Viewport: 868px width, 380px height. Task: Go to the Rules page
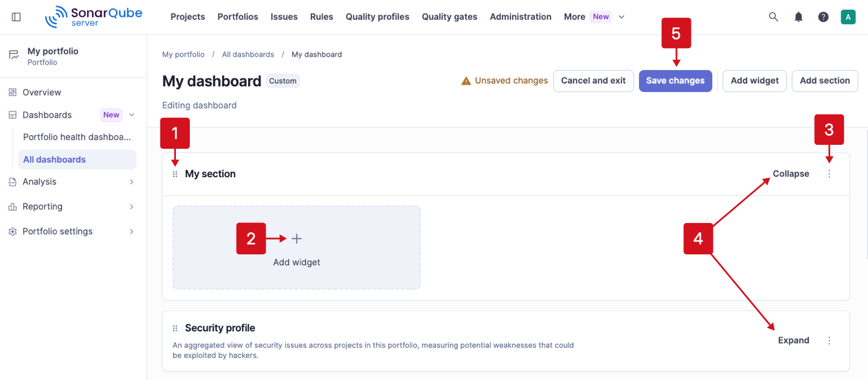coord(322,17)
